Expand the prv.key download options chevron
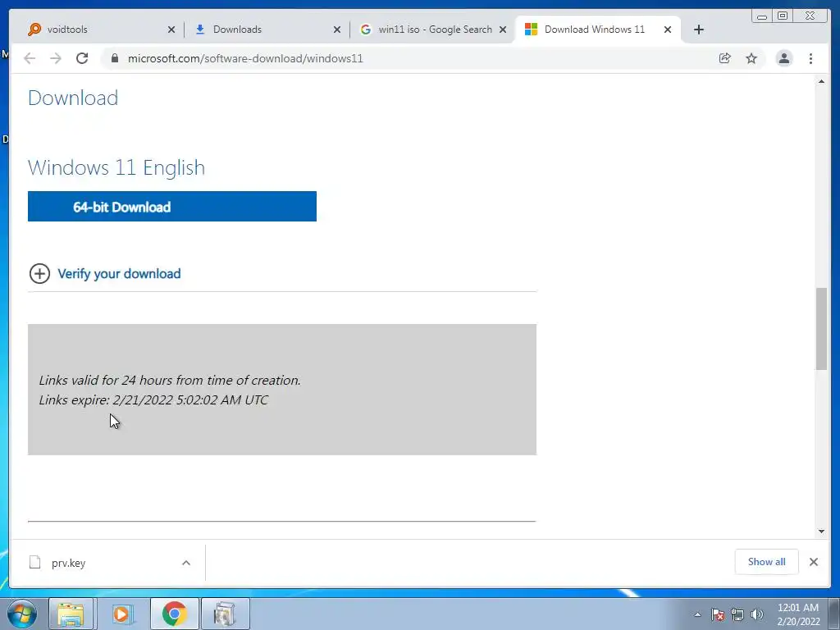The image size is (840, 630). pyautogui.click(x=186, y=563)
